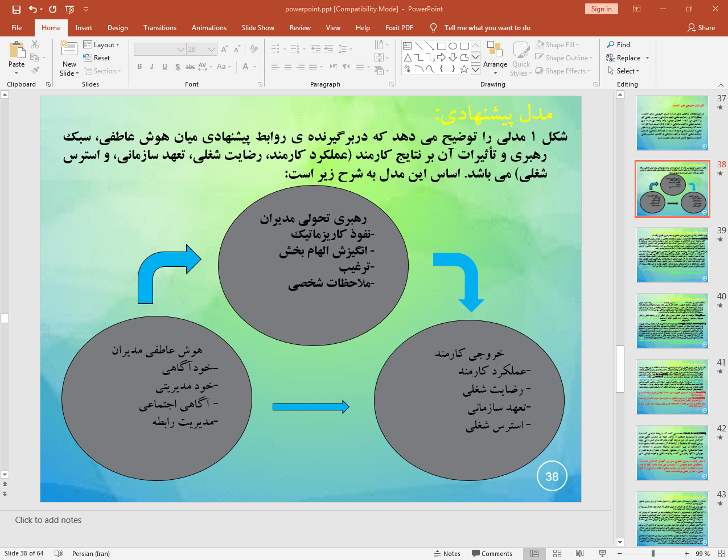Open the Transitions tab
Viewport: 728px width, 560px height.
[160, 27]
